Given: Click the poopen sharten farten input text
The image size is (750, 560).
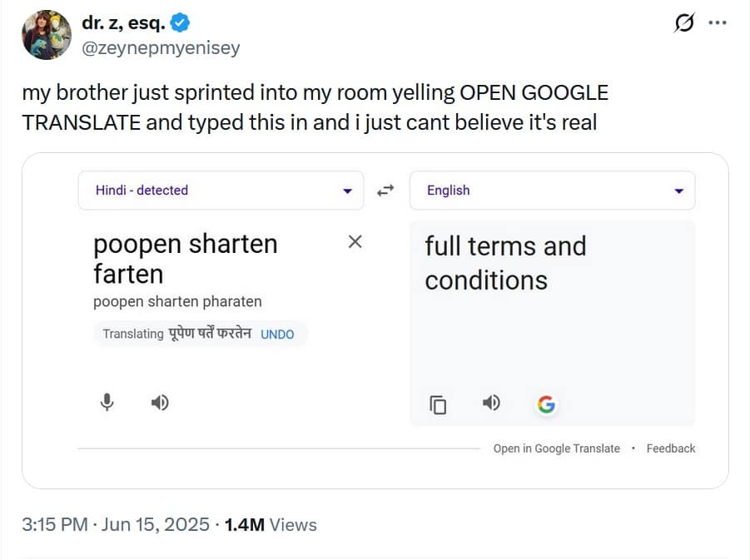Looking at the screenshot, I should tap(185, 259).
